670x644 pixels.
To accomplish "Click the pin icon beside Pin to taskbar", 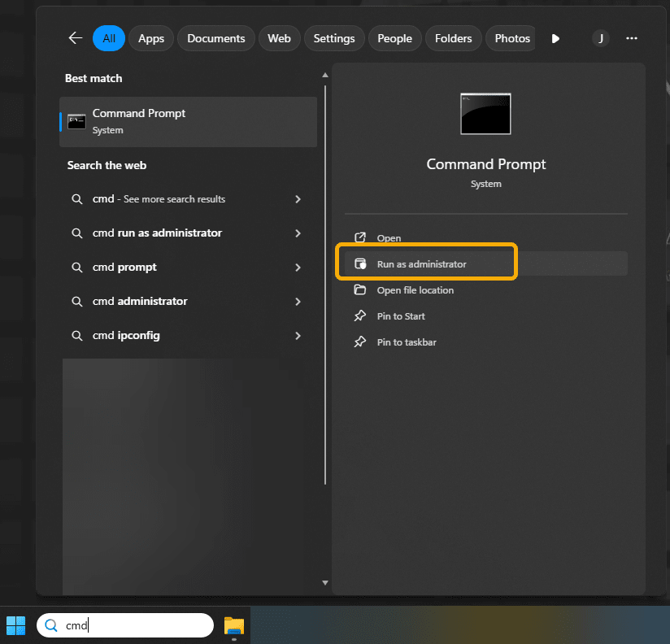I will coord(360,342).
